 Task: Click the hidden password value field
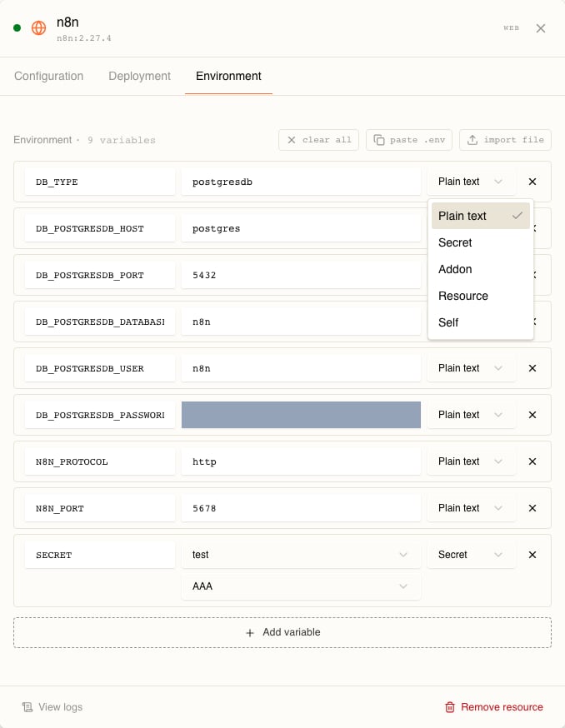click(301, 415)
